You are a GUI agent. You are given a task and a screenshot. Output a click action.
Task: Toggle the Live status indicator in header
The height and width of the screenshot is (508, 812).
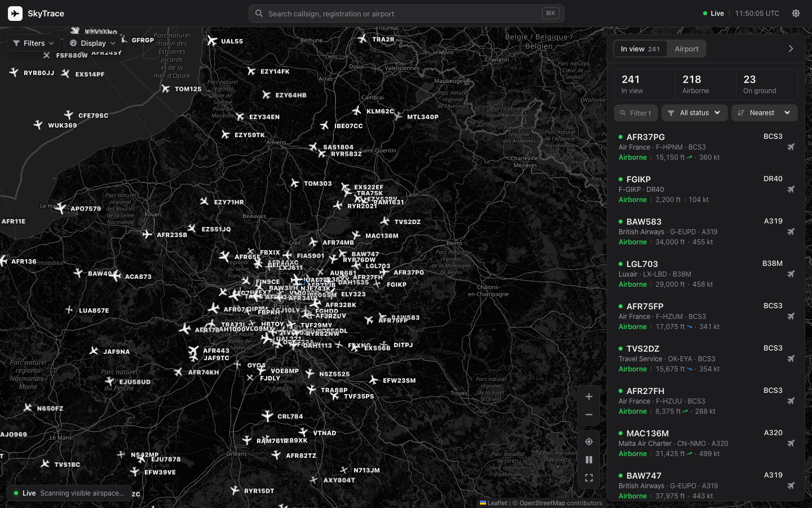[x=713, y=14]
